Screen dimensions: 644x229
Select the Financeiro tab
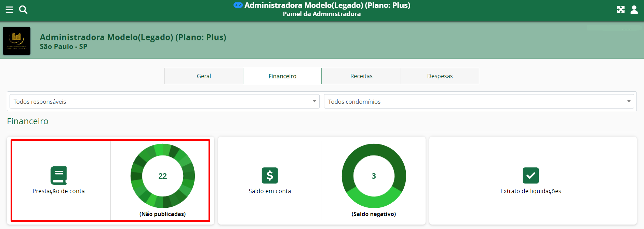click(282, 76)
